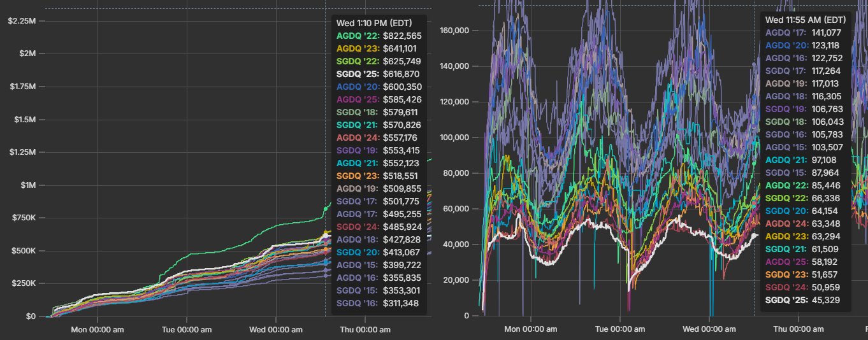Pick the AGDQ '22 85,446 viewers row

pyautogui.click(x=802, y=185)
